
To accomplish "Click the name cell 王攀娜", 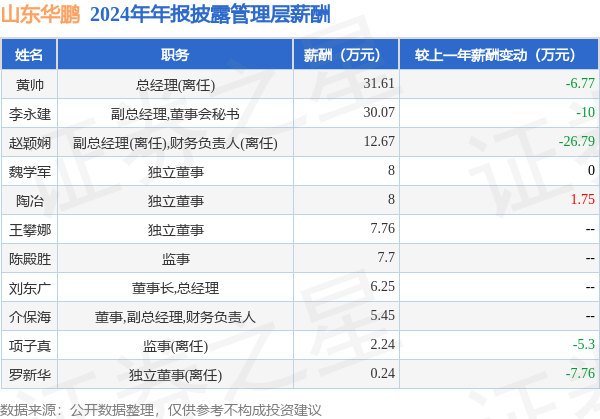I will pos(29,230).
